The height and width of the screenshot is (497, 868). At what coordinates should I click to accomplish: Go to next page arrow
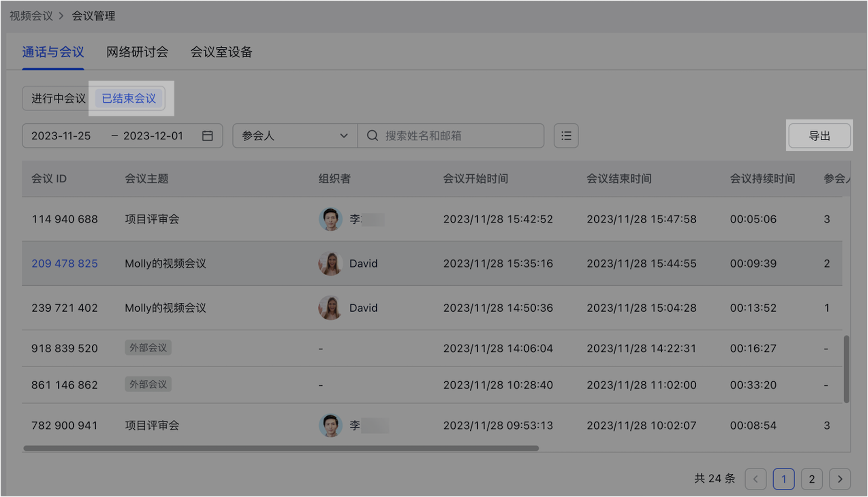[x=840, y=479]
